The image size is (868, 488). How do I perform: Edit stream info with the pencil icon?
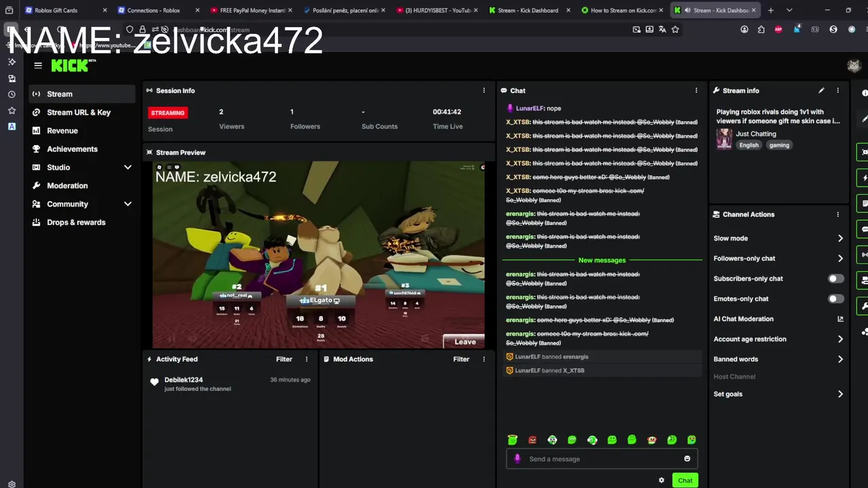(821, 90)
